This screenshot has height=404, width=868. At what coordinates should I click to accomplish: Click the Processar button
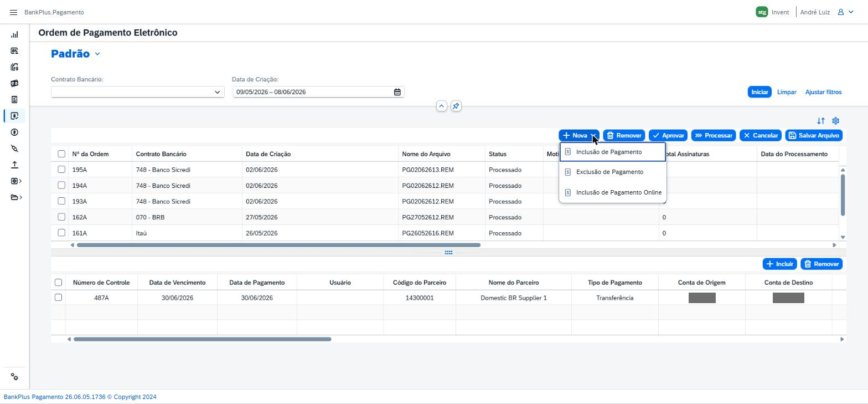714,135
